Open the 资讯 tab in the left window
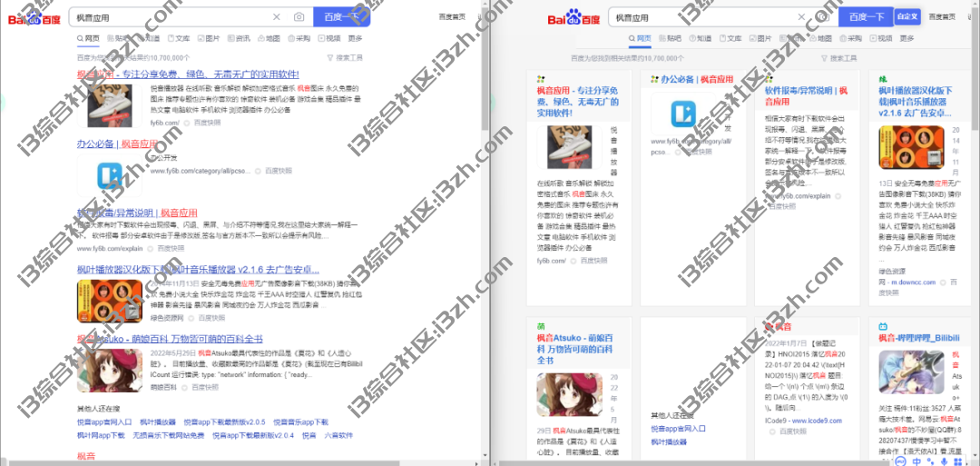980x466 pixels. click(239, 38)
